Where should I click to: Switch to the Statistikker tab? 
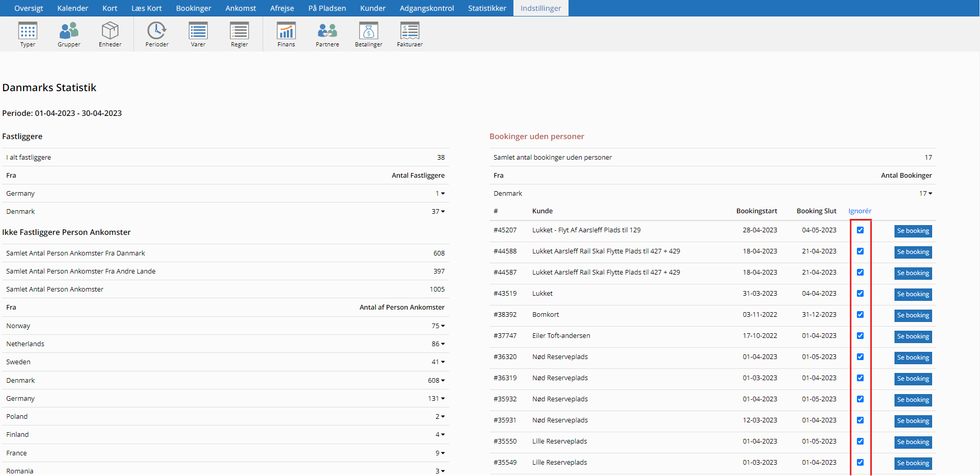click(487, 8)
